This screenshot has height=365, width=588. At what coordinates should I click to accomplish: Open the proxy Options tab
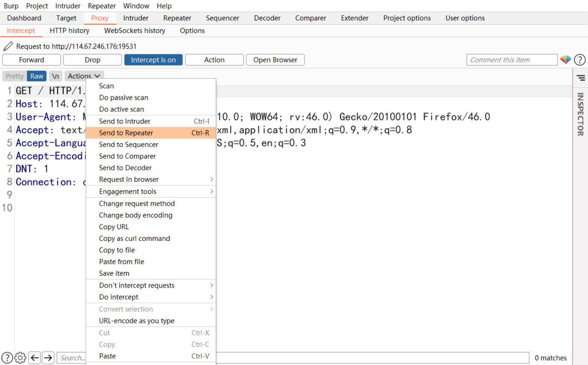[192, 31]
